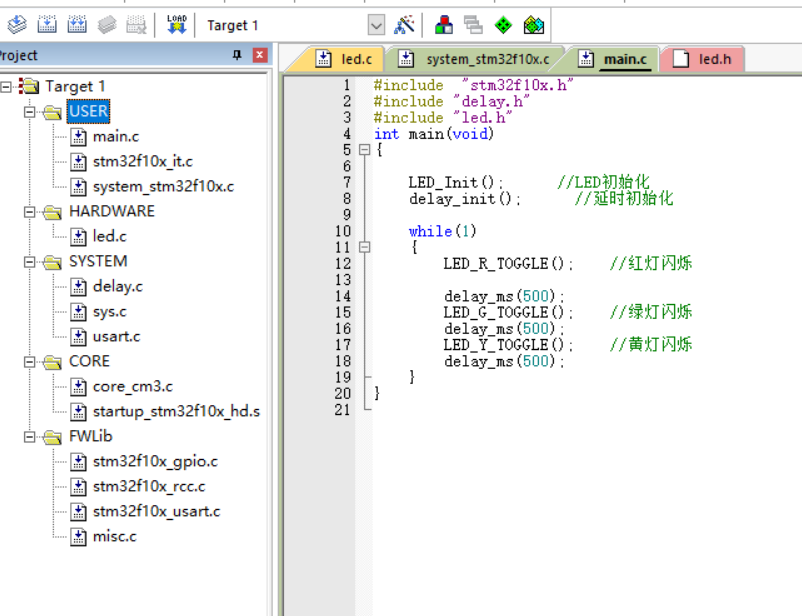802x616 pixels.
Task: Select the Target 1 project node
Action: coord(75,86)
